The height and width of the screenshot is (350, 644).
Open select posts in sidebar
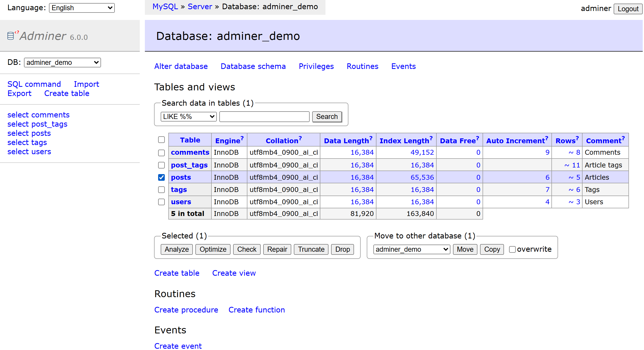29,133
